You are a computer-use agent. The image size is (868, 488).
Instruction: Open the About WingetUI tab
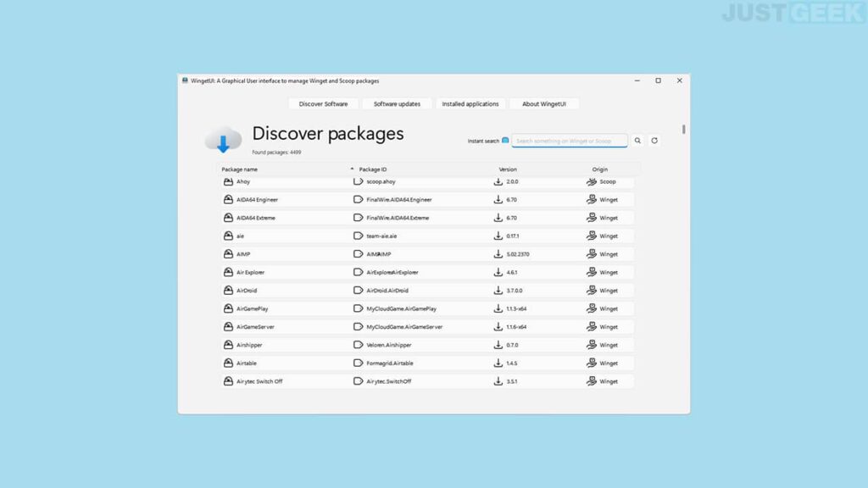click(x=544, y=104)
